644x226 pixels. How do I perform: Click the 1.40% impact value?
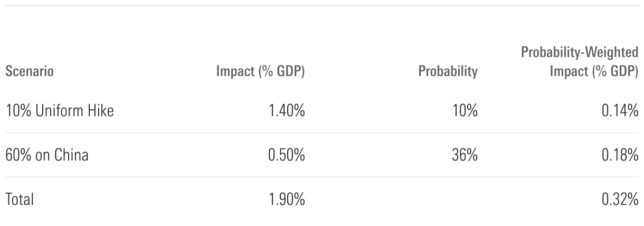pyautogui.click(x=286, y=111)
